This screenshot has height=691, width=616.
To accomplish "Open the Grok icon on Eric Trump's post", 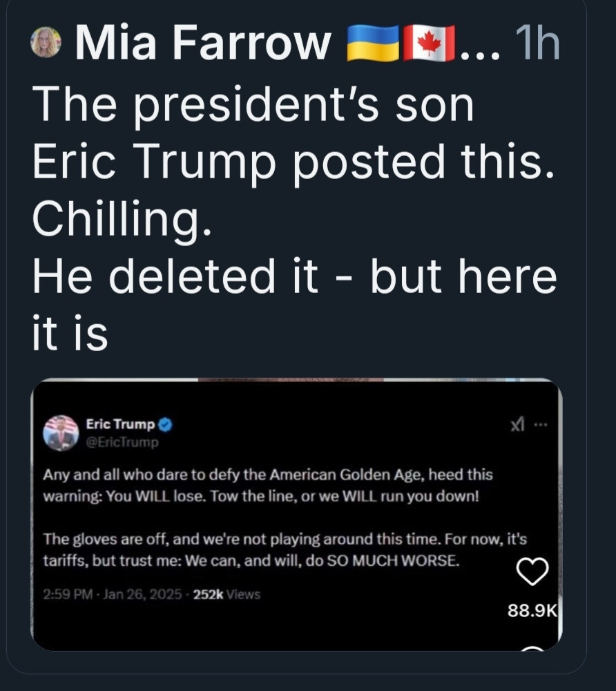I will click(517, 425).
